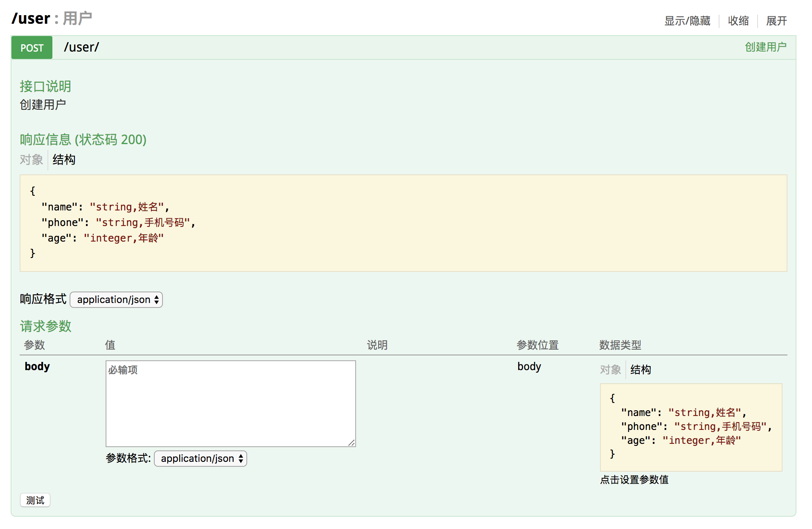Viewport: 812px width, 529px height.
Task: Click the 显示/隐藏 toggle link
Action: click(x=687, y=21)
